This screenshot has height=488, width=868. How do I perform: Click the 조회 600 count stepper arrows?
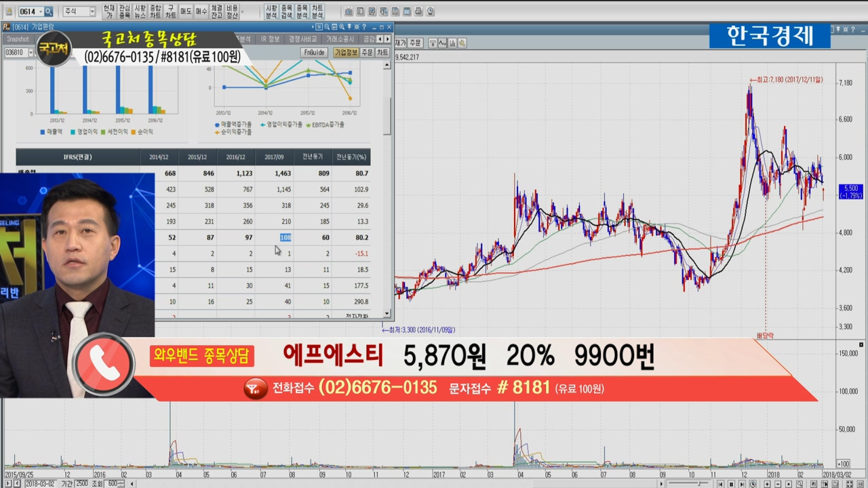pyautogui.click(x=121, y=484)
